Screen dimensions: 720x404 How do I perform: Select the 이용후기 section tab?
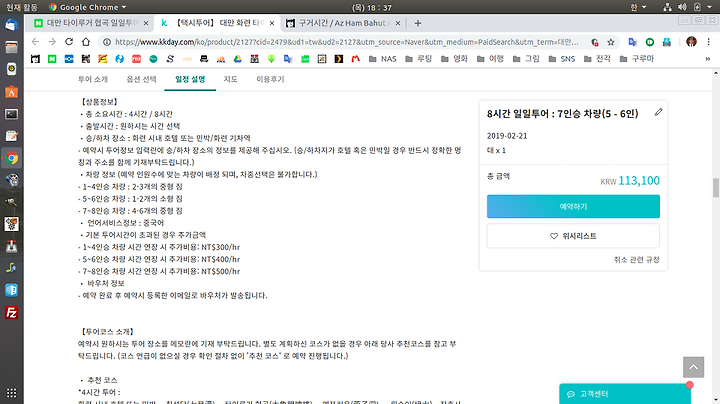(x=270, y=79)
